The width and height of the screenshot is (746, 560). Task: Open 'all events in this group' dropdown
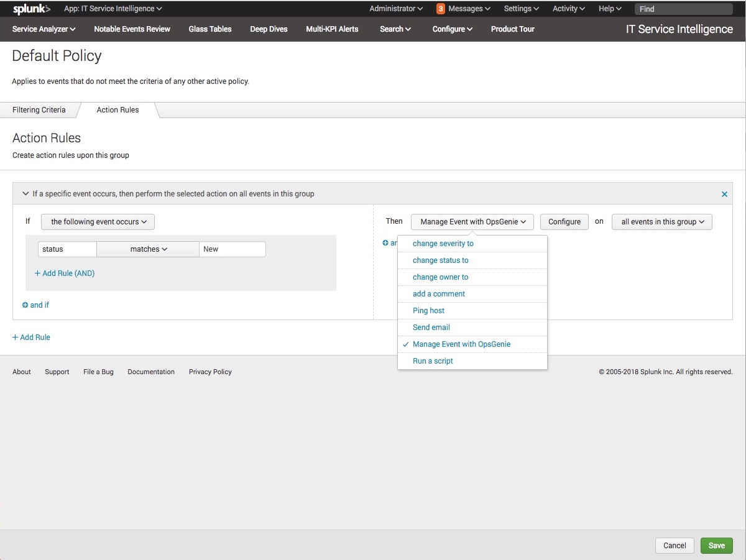662,222
